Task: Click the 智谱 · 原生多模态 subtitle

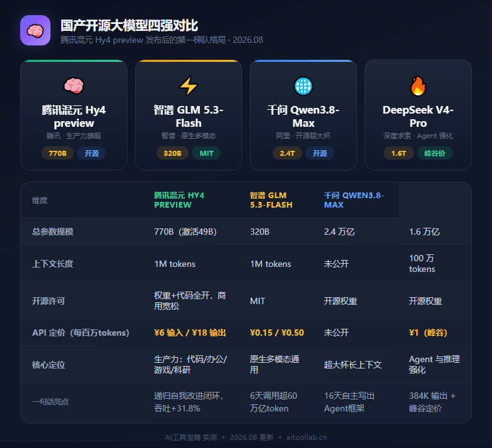Action: [x=188, y=136]
